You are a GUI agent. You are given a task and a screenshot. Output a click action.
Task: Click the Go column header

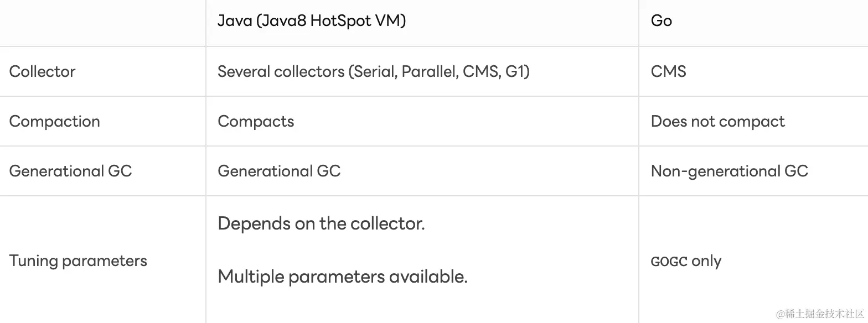[661, 21]
